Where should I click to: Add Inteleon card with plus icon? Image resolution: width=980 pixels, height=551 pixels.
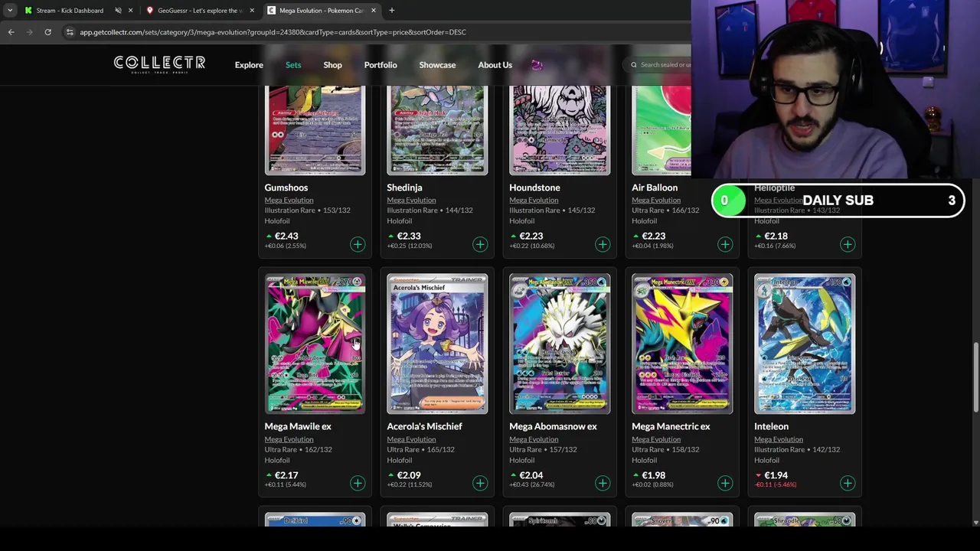(848, 483)
